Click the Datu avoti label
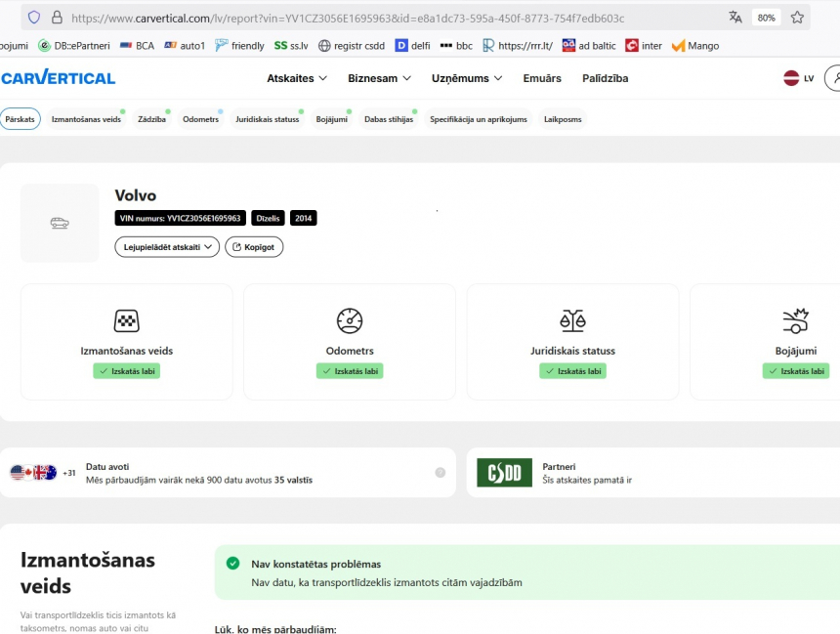The image size is (840, 634). [107, 467]
